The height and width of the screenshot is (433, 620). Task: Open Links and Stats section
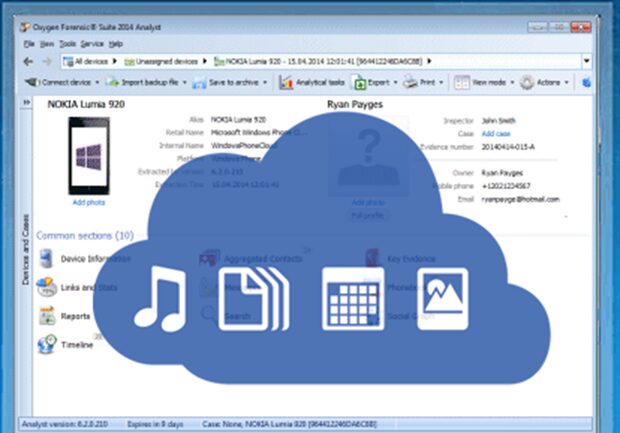pos(77,287)
